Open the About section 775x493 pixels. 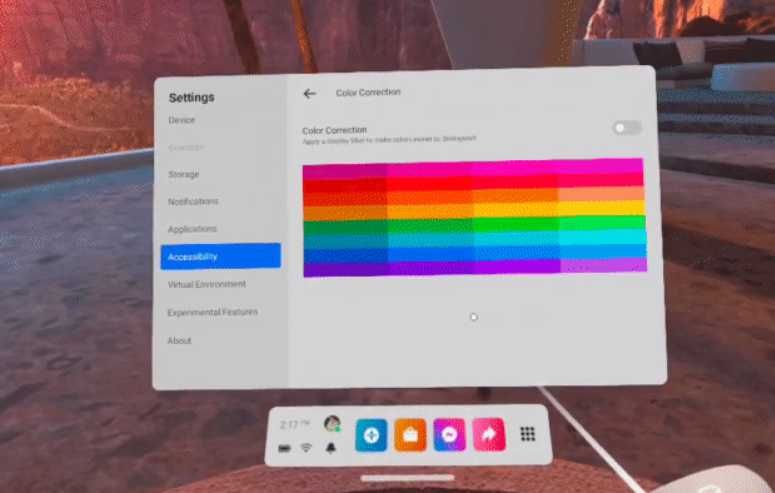pos(180,340)
